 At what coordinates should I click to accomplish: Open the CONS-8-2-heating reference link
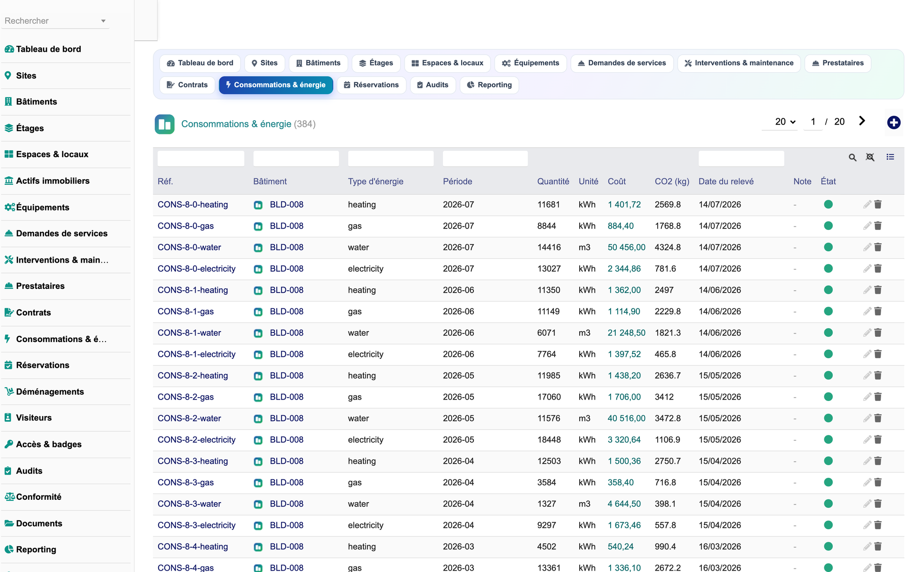point(193,375)
